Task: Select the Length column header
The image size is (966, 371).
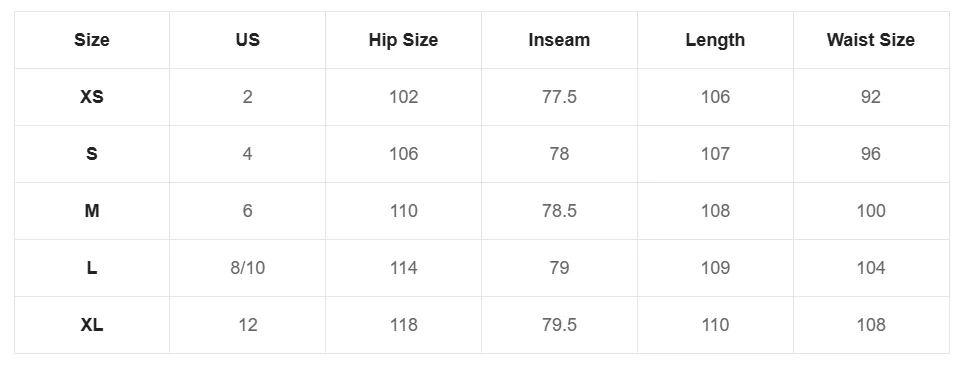Action: click(715, 40)
